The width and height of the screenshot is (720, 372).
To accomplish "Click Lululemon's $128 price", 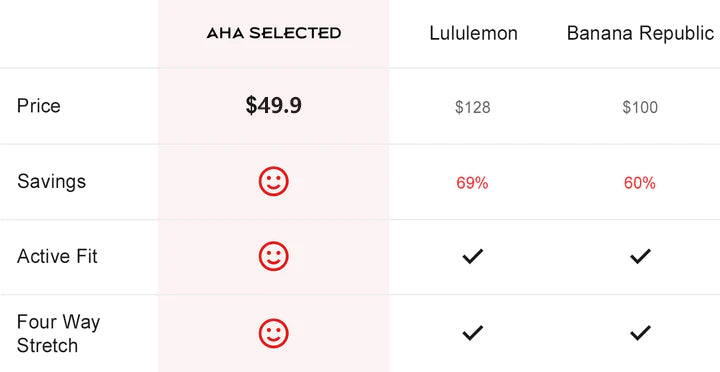I will click(x=472, y=107).
